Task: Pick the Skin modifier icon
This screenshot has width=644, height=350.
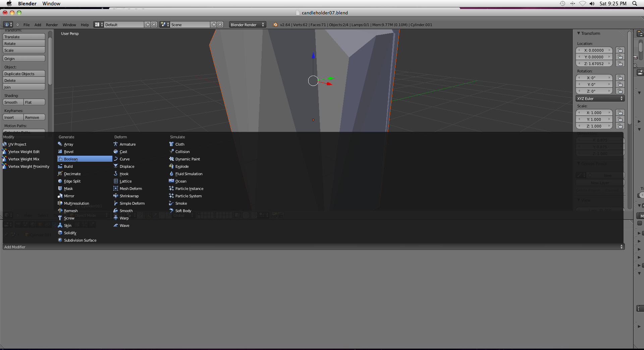Action: (60, 226)
